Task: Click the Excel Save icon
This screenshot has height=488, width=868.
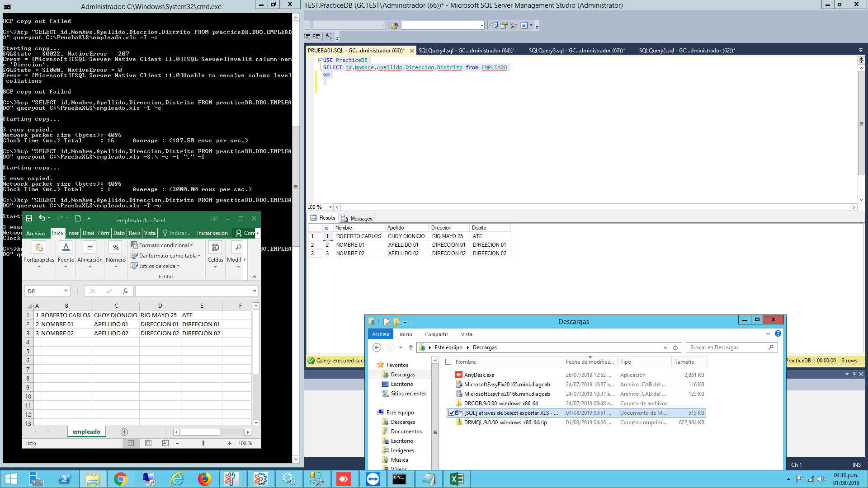Action: point(29,218)
